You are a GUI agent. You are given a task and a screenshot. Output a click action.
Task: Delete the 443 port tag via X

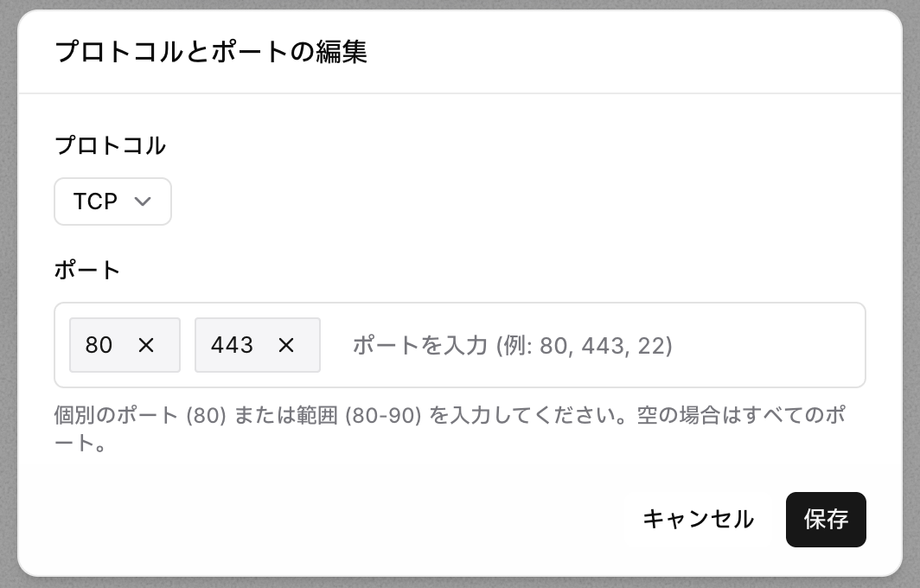click(x=285, y=345)
